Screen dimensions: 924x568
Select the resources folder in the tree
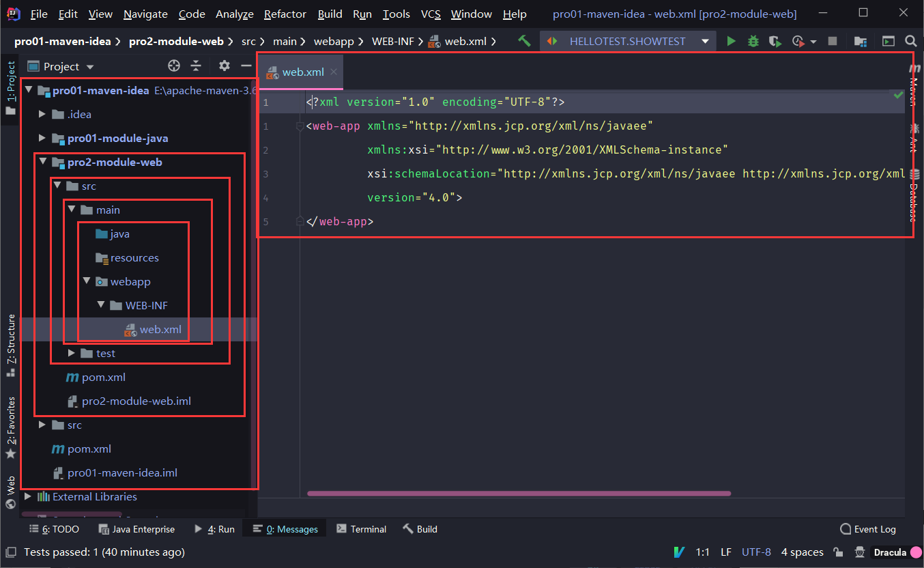tap(128, 257)
